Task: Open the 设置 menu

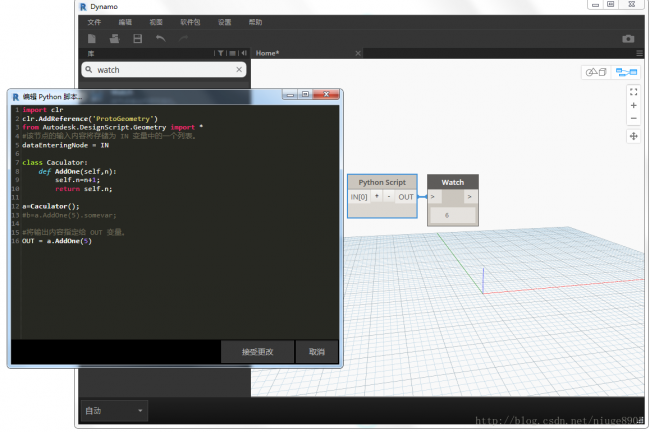Action: (224, 21)
